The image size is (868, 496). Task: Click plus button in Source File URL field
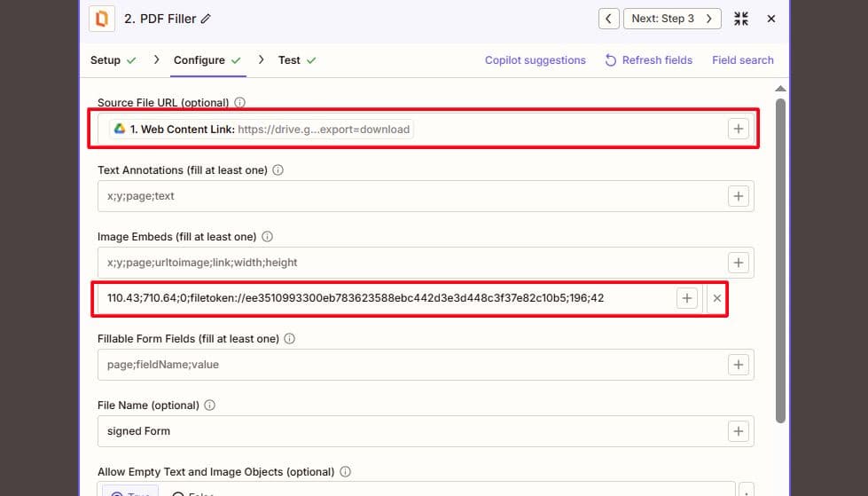pos(738,130)
